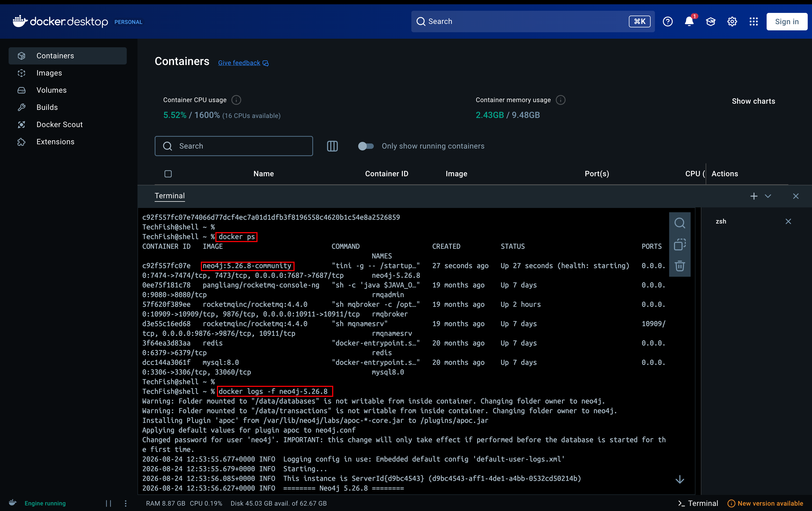Sort by the Name column header
812x511 pixels.
tap(264, 174)
